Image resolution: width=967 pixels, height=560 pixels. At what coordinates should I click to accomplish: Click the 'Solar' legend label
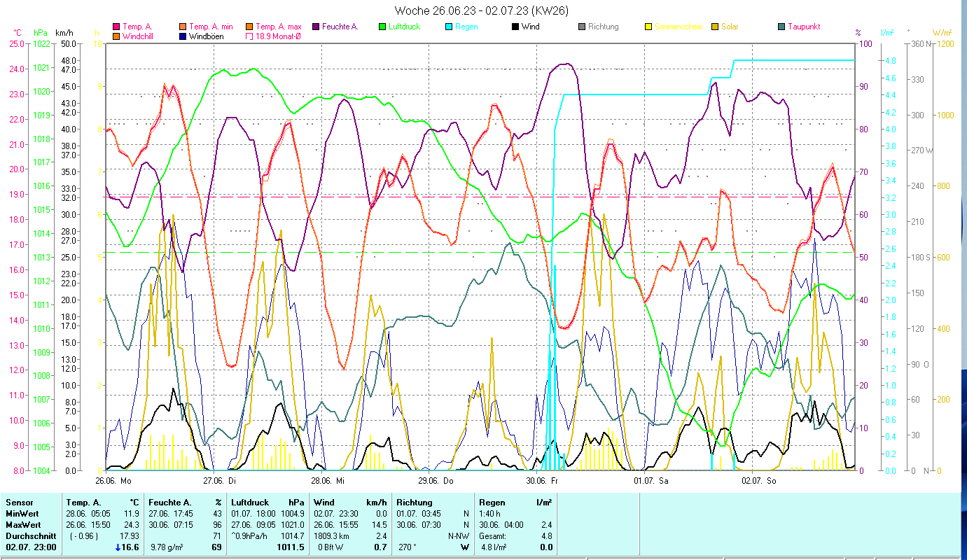(730, 27)
